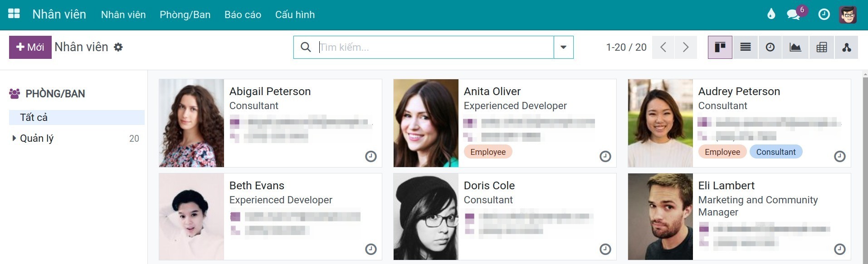Switch to graph view
The image size is (868, 264).
[795, 47]
